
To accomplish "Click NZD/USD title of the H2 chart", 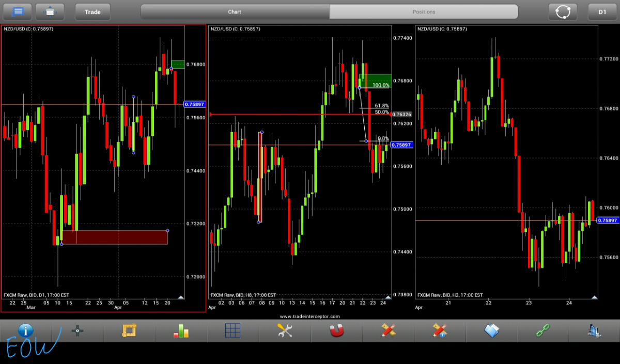I will (442, 29).
